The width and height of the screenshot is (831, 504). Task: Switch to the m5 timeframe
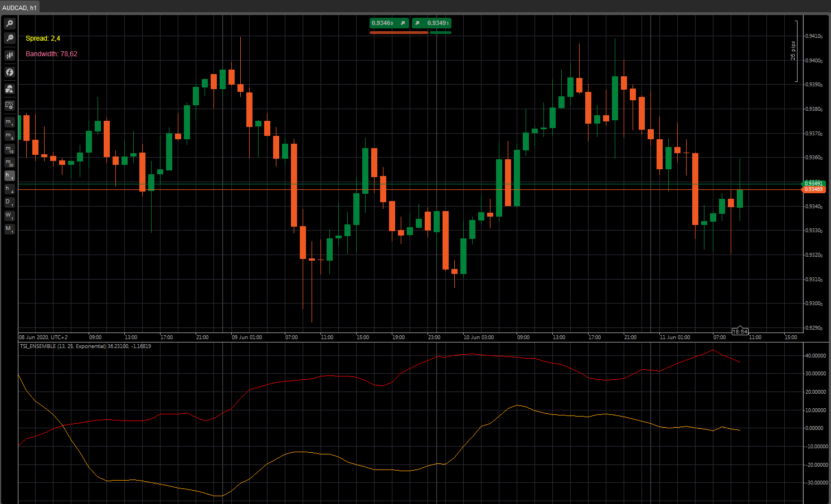click(9, 136)
